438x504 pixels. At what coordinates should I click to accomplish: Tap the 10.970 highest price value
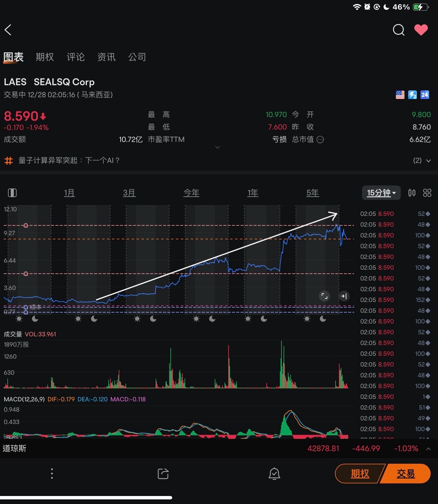276,115
